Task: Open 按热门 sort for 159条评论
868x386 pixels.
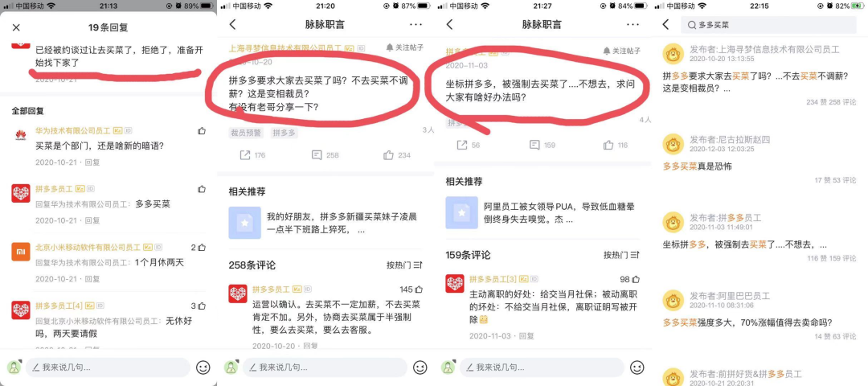Action: [x=621, y=255]
